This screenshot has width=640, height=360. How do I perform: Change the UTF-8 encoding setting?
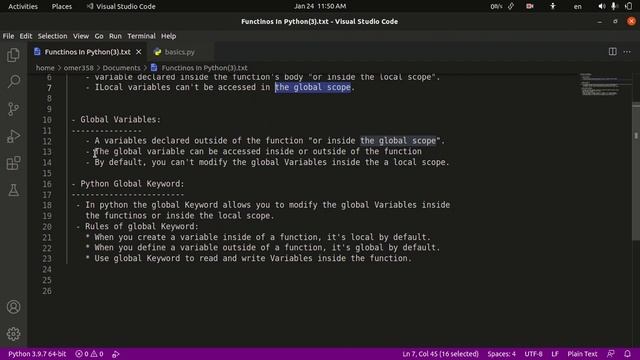pyautogui.click(x=533, y=354)
